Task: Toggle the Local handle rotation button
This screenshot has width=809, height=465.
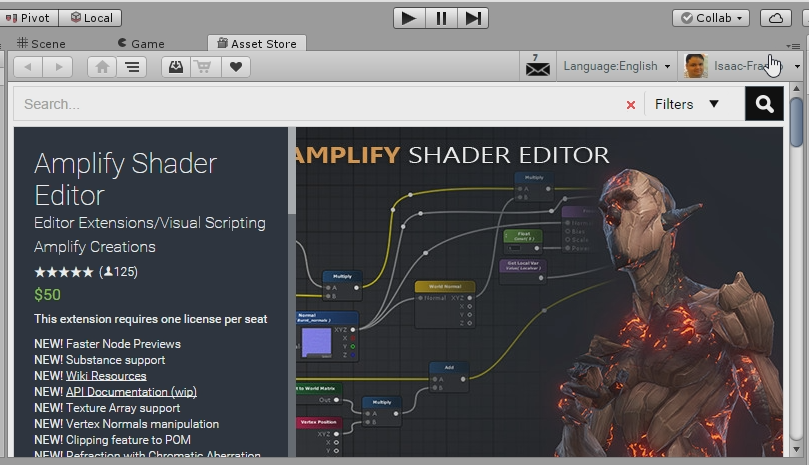Action: tap(90, 18)
